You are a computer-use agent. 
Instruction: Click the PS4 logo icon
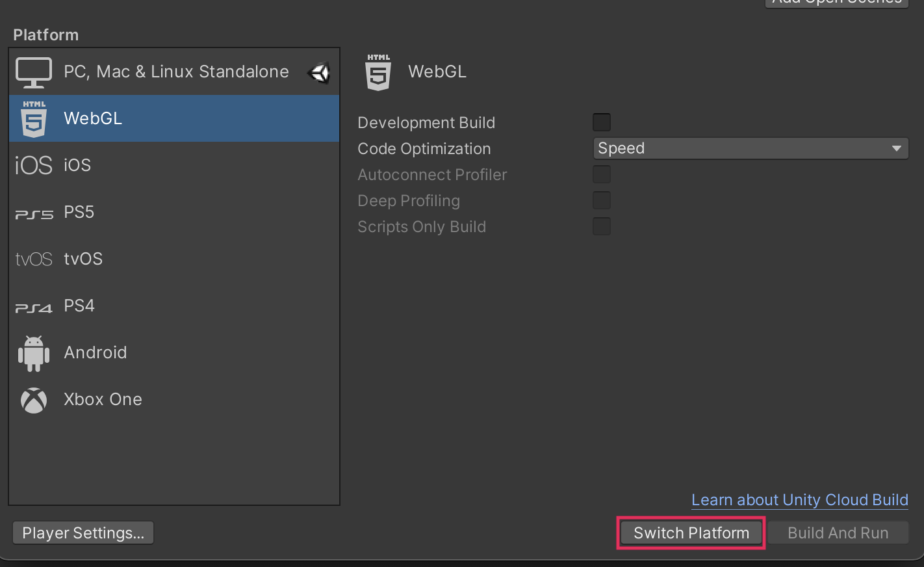34,308
